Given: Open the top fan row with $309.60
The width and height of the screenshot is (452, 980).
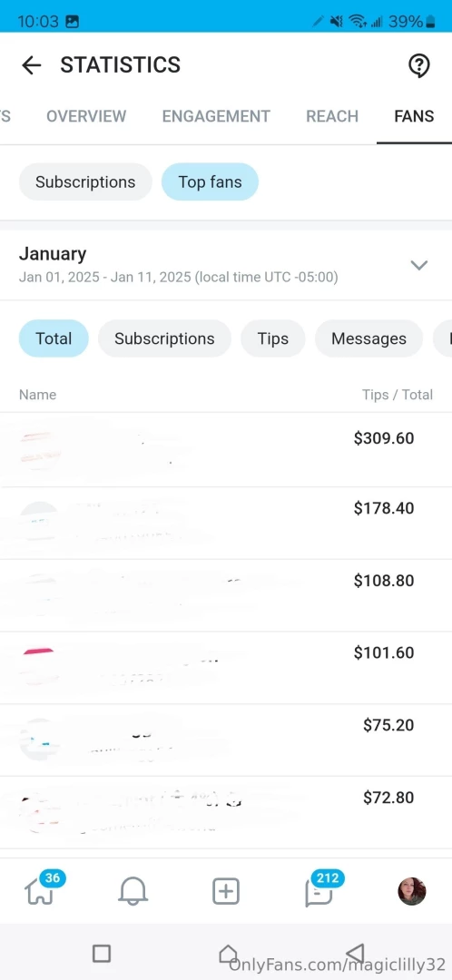Looking at the screenshot, I should (226, 450).
